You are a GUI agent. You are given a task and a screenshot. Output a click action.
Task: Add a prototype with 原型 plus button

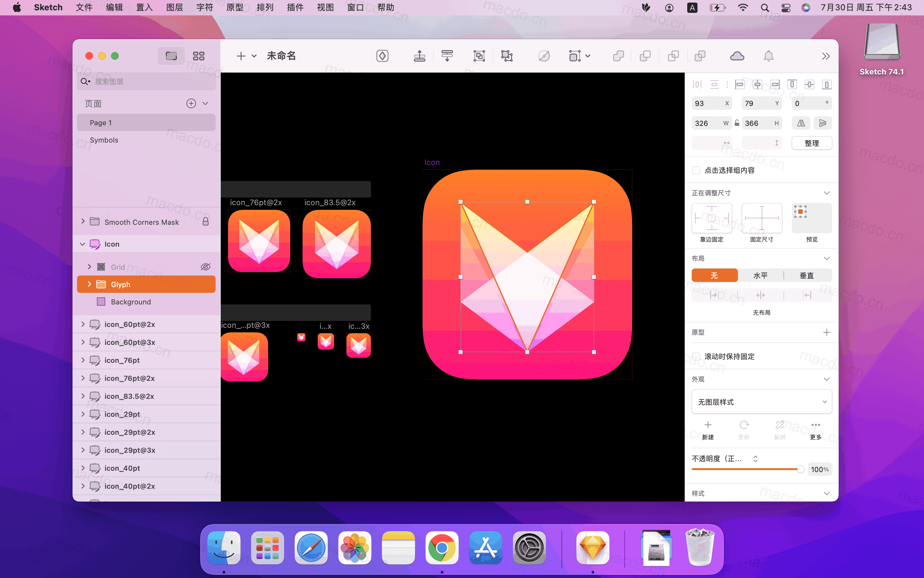[x=827, y=332]
